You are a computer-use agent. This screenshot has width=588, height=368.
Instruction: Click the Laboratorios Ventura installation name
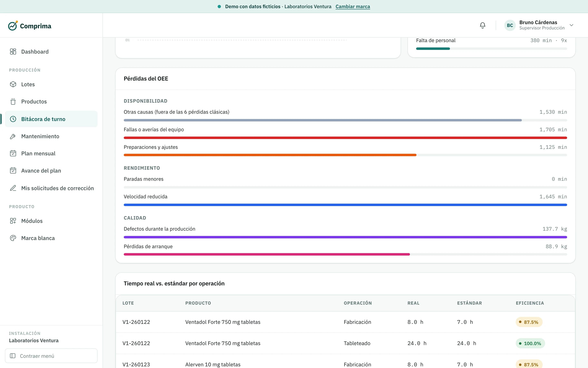34,340
